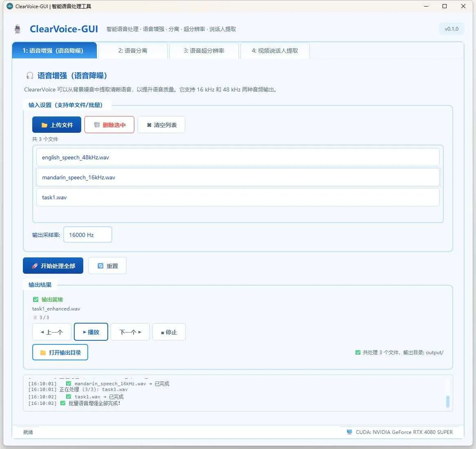476x449 pixels.
Task: Click the 清空列表 button
Action: tap(162, 125)
